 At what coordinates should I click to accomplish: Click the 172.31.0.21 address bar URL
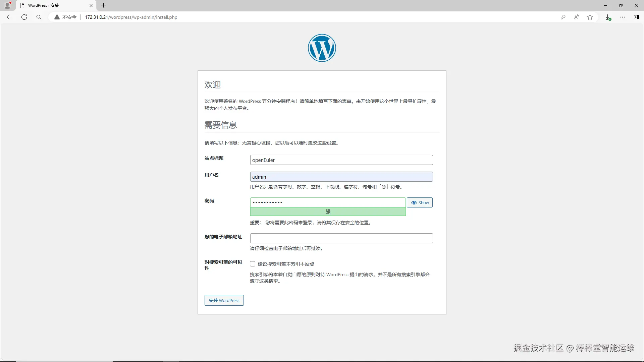coord(131,17)
